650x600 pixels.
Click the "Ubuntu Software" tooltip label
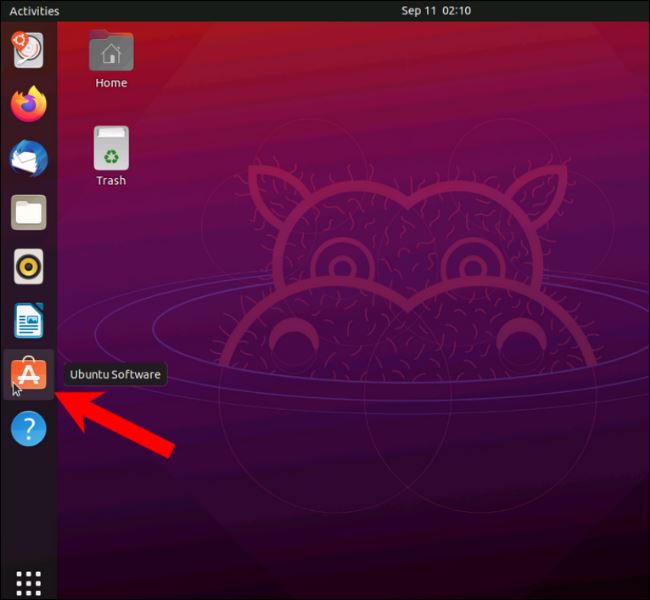click(x=115, y=375)
